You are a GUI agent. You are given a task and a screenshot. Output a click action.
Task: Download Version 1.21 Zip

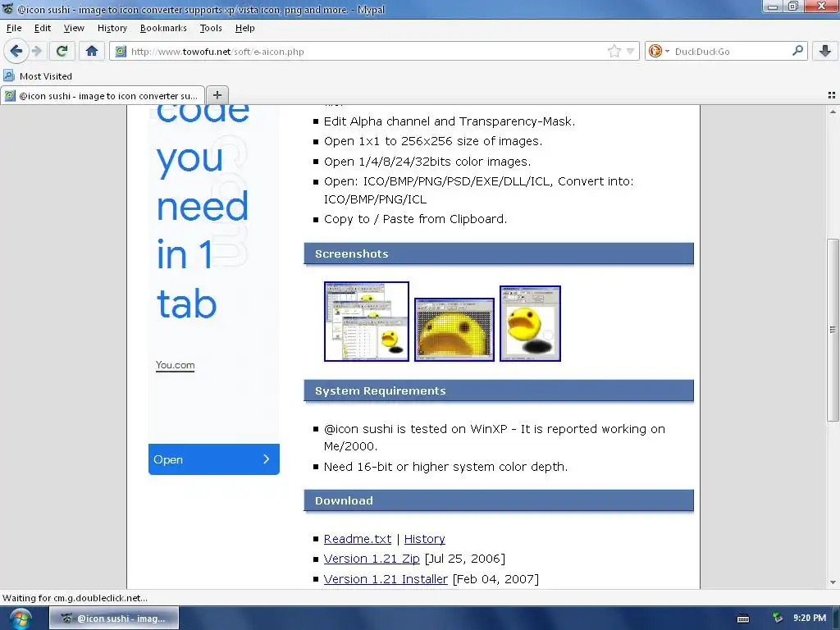pos(372,559)
